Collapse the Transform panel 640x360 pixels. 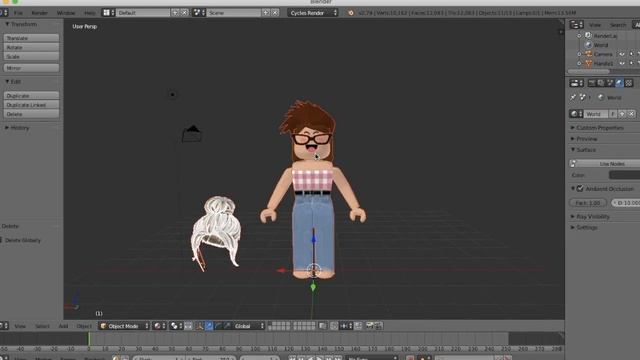click(x=7, y=24)
